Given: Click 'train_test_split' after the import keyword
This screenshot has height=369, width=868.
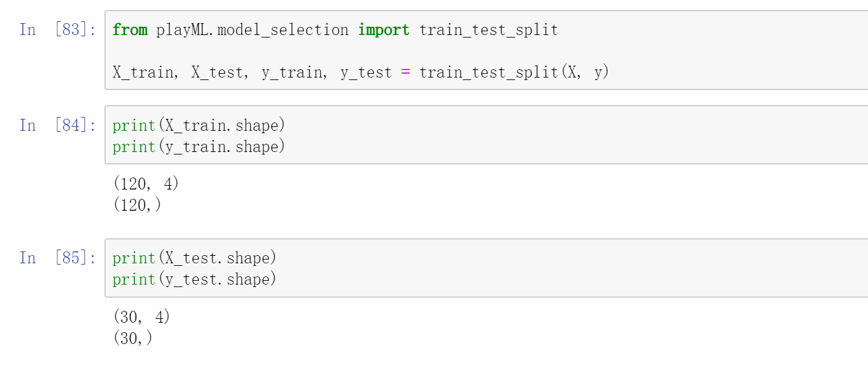Looking at the screenshot, I should 488,29.
